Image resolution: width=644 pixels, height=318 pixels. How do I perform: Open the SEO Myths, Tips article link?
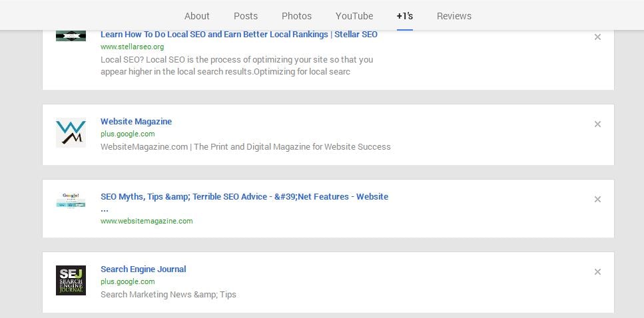coord(244,196)
